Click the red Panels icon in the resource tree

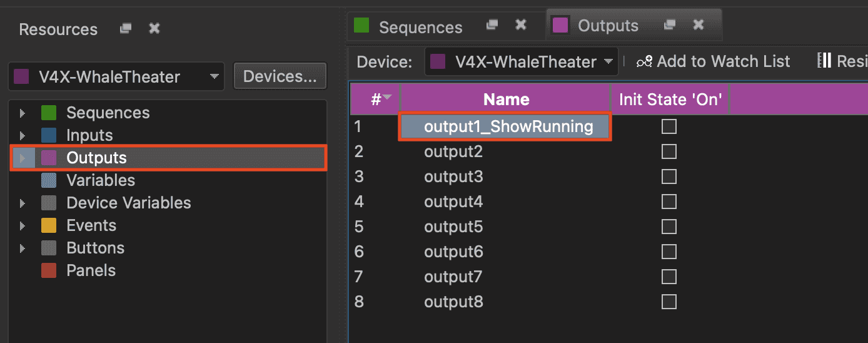[x=49, y=270]
